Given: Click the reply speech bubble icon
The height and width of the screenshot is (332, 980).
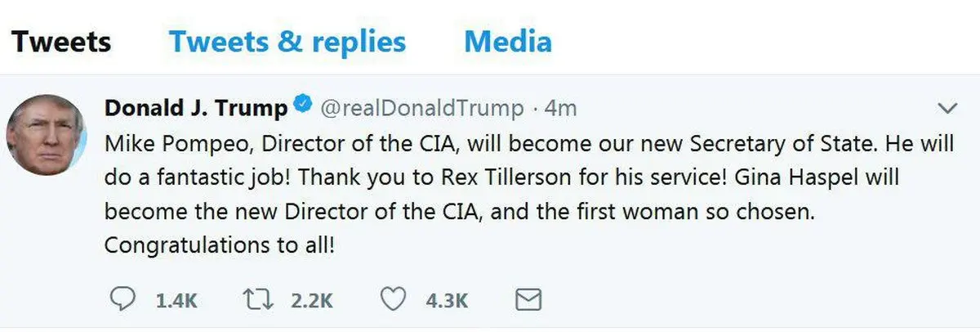Looking at the screenshot, I should (122, 299).
